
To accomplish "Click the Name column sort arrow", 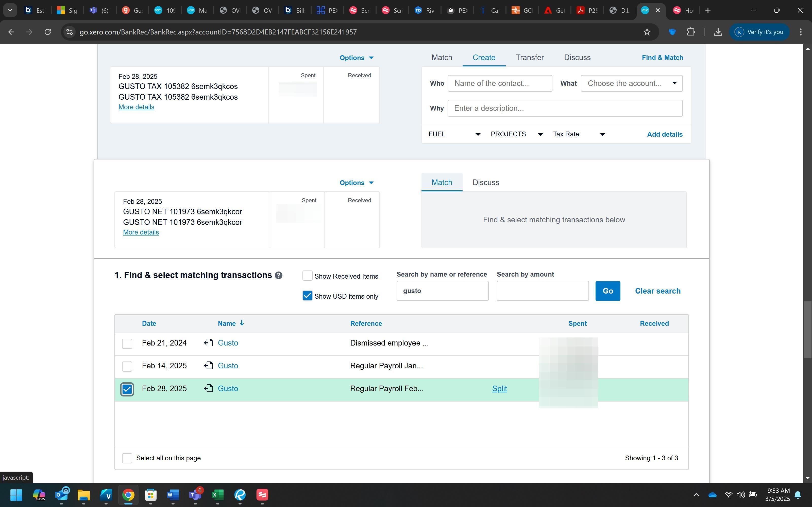I will pos(242,323).
